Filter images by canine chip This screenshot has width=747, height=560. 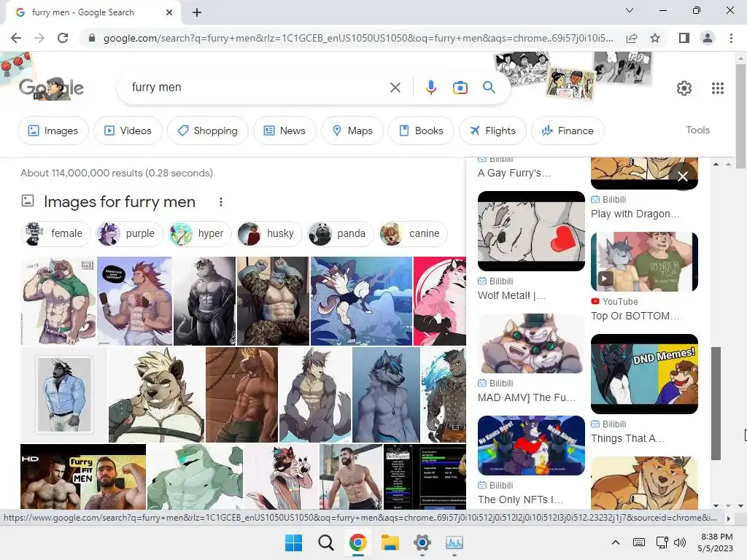[413, 234]
